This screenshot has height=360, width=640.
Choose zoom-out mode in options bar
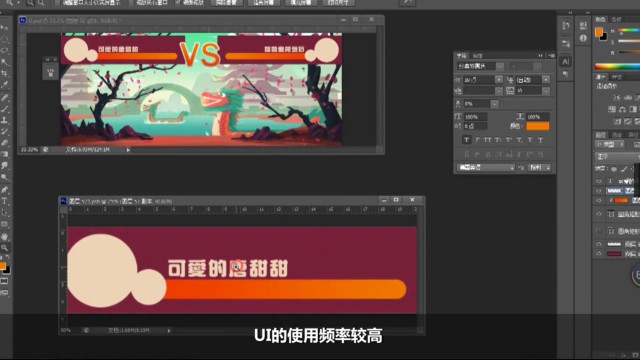tap(41, 3)
